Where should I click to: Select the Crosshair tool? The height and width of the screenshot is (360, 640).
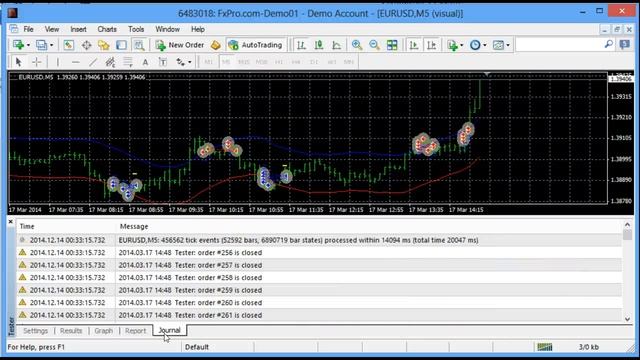coord(36,62)
